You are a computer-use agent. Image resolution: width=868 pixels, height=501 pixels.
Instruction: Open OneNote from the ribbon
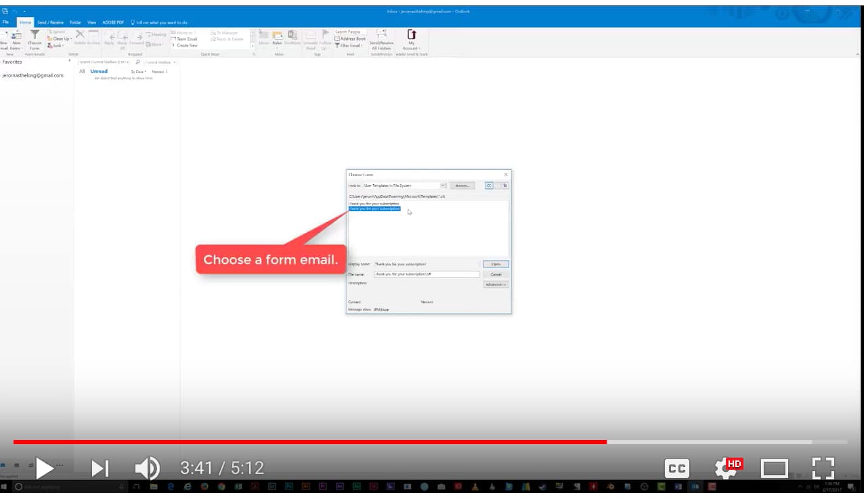[x=292, y=37]
